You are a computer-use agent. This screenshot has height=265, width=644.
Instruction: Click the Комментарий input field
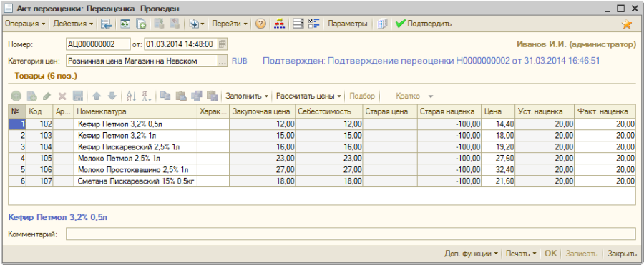(351, 234)
